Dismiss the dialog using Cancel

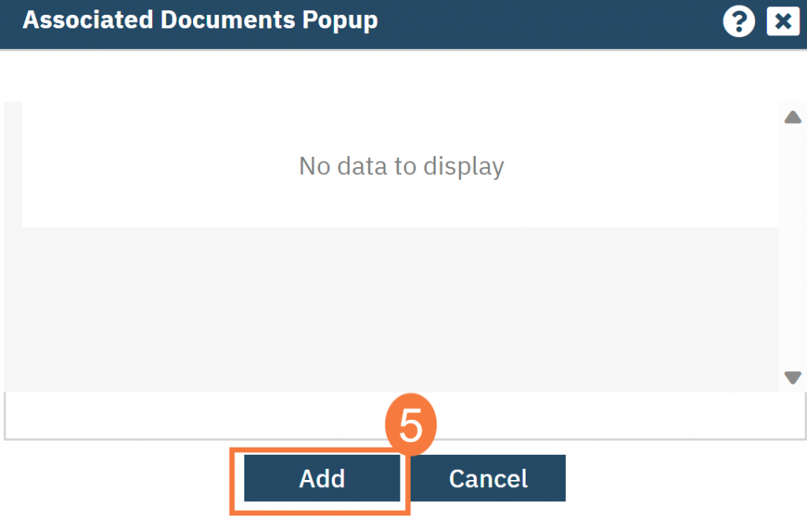(x=488, y=478)
